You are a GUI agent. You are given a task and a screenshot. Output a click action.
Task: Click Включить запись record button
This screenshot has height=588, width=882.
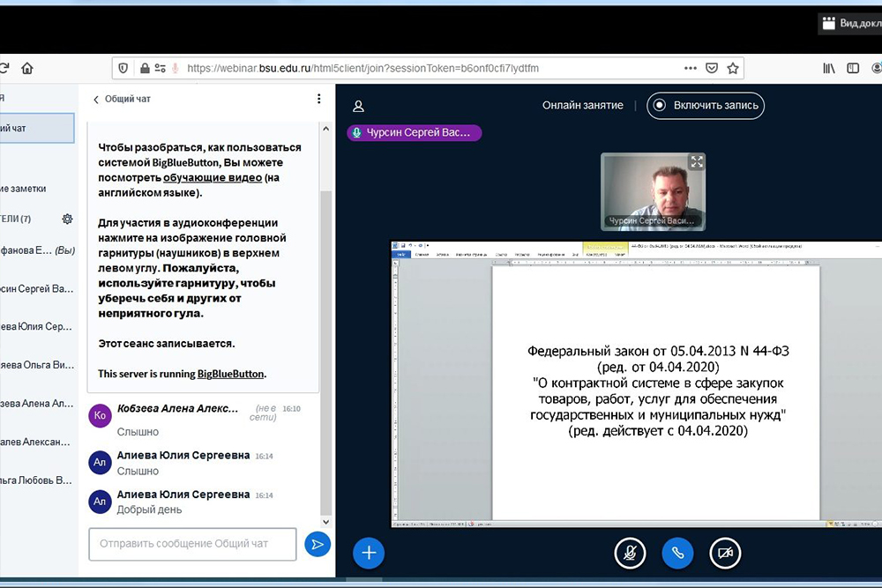[706, 106]
